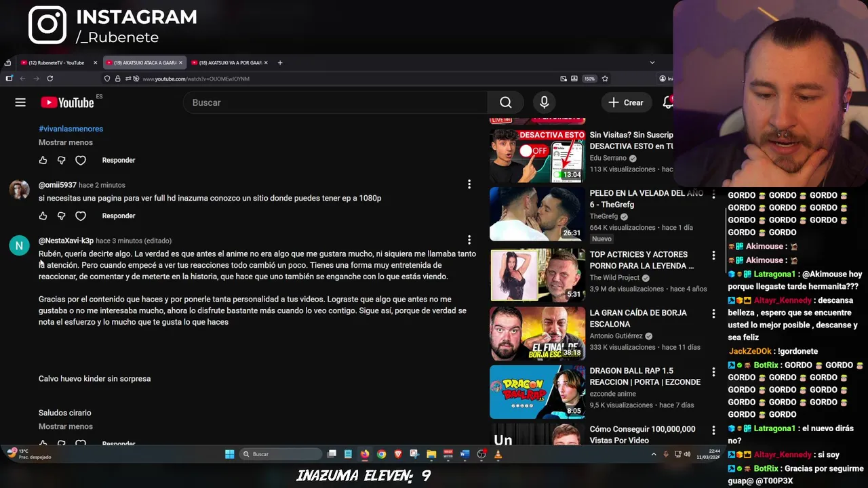Image resolution: width=868 pixels, height=488 pixels.
Task: Reply to the #vivanlasmenores comment
Action: tap(119, 160)
